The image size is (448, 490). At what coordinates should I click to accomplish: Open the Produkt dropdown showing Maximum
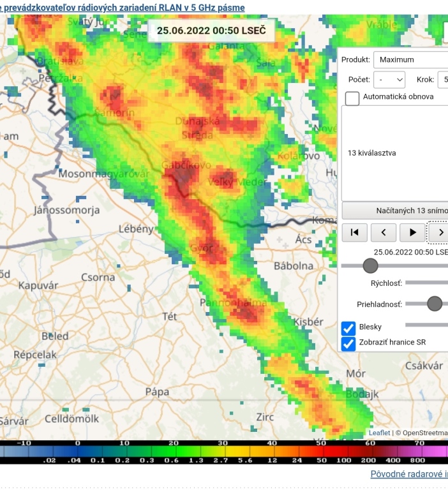(411, 59)
